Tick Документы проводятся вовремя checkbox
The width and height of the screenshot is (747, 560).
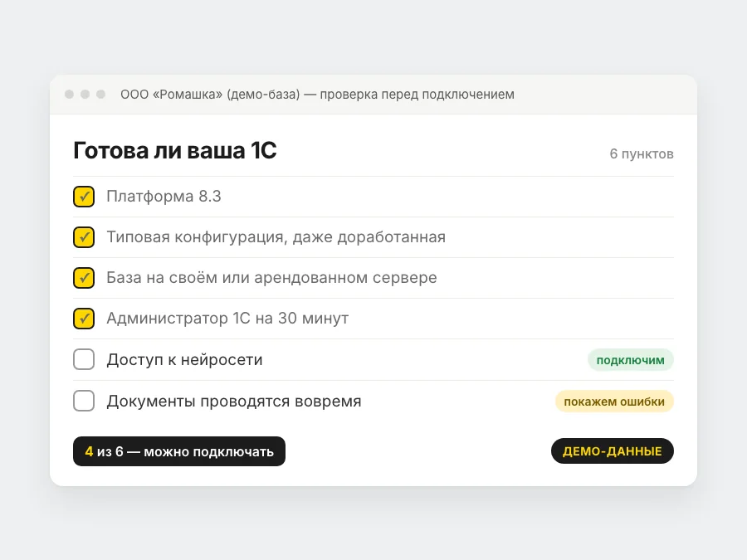click(x=84, y=401)
